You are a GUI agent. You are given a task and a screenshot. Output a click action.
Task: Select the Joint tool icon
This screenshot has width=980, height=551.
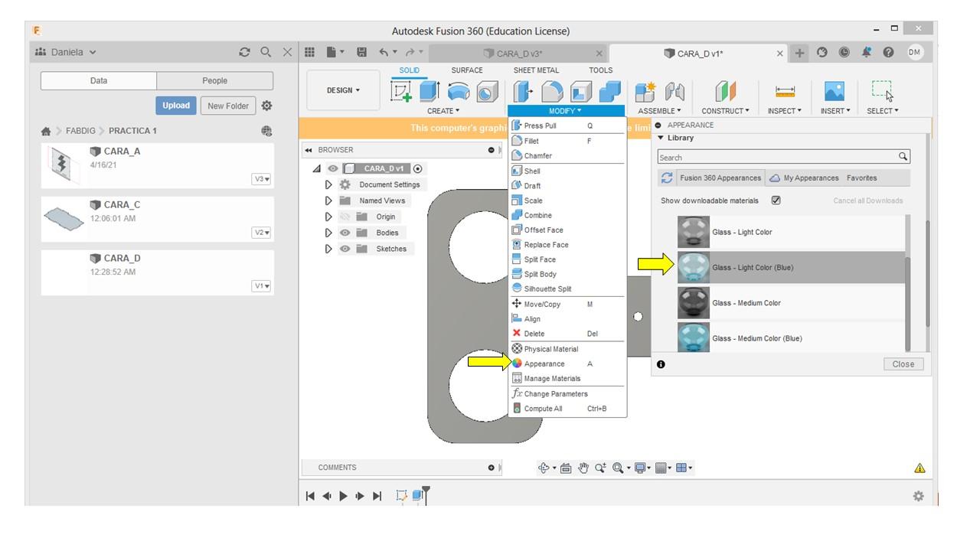675,92
